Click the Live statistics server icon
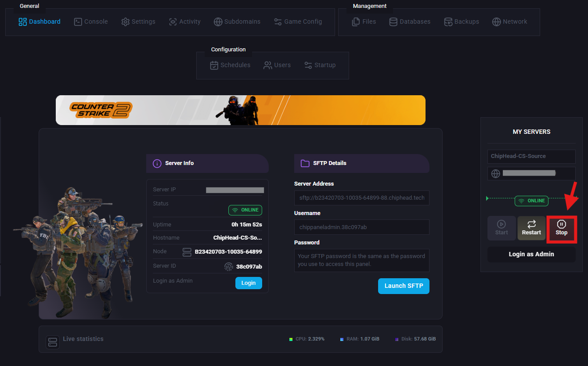This screenshot has height=366, width=588. (x=53, y=342)
